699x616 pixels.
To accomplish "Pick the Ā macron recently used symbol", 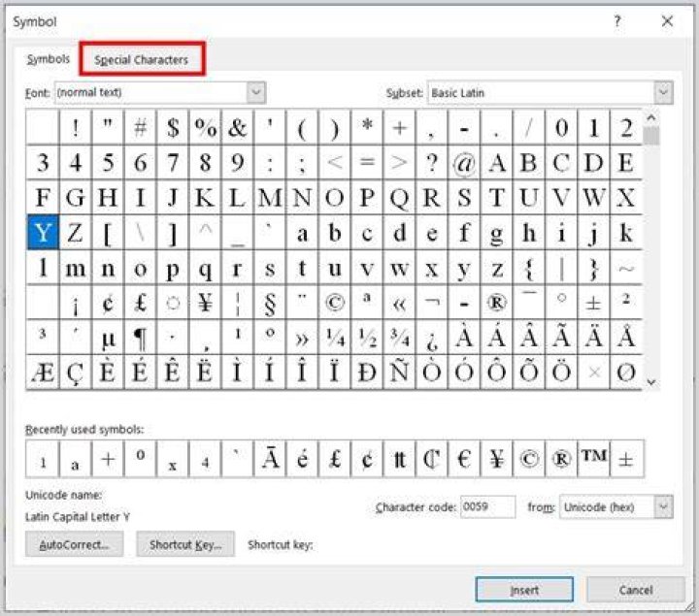I will tap(270, 459).
